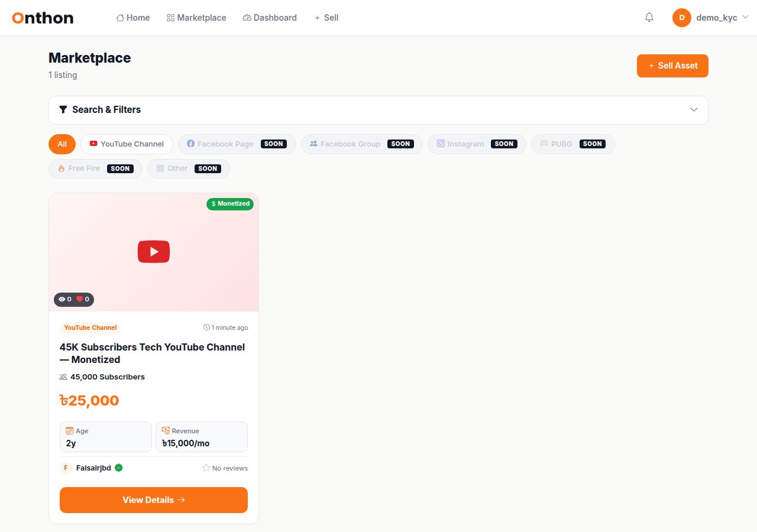Open the Dashboard nav item
This screenshot has width=757, height=532.
point(270,18)
